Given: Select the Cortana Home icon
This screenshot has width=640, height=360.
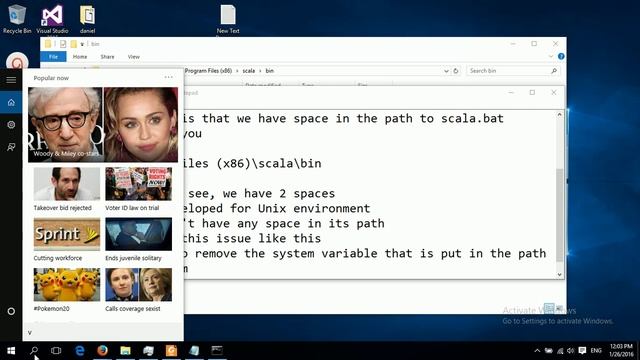Looking at the screenshot, I should pyautogui.click(x=11, y=102).
